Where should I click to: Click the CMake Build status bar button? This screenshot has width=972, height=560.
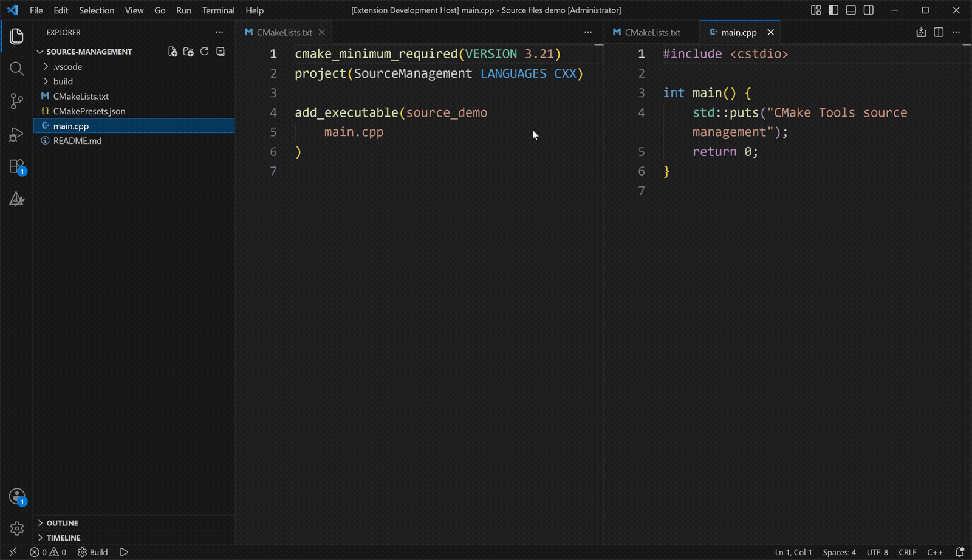(x=93, y=552)
